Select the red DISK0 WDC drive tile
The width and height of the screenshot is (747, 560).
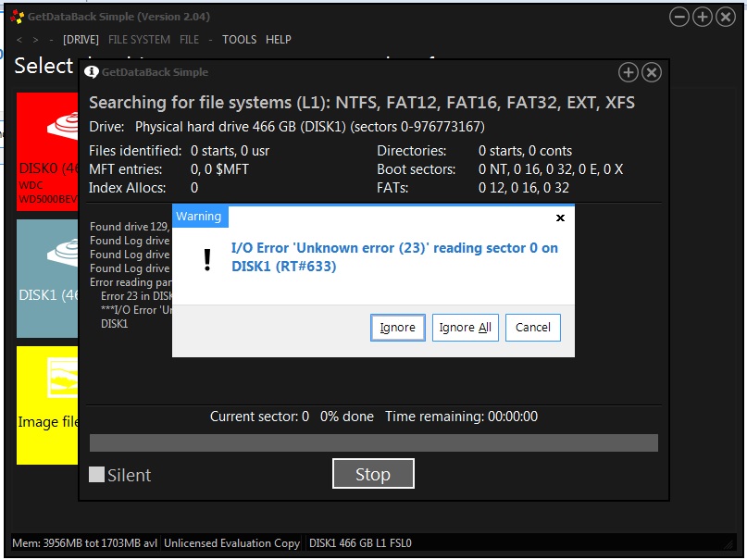[x=47, y=152]
